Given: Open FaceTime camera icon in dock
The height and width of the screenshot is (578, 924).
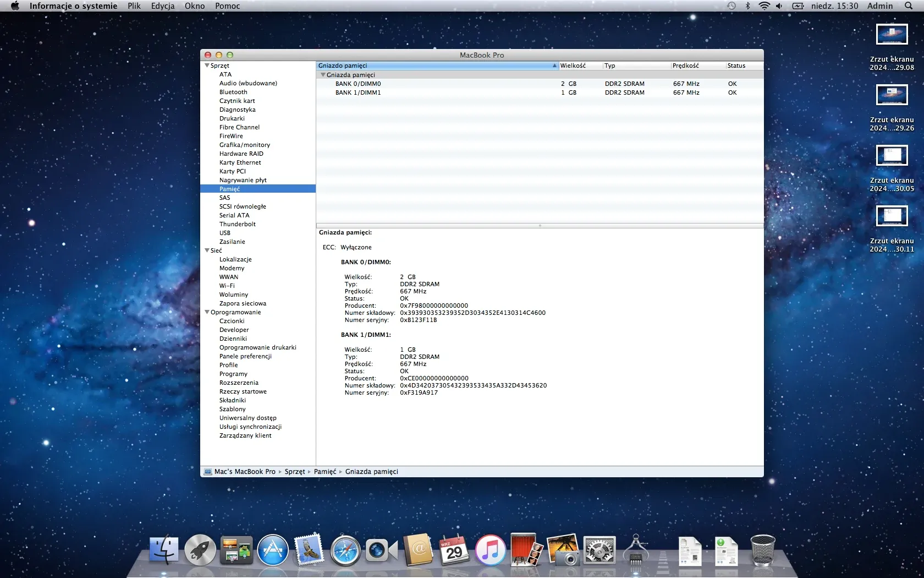Looking at the screenshot, I should pyautogui.click(x=382, y=550).
